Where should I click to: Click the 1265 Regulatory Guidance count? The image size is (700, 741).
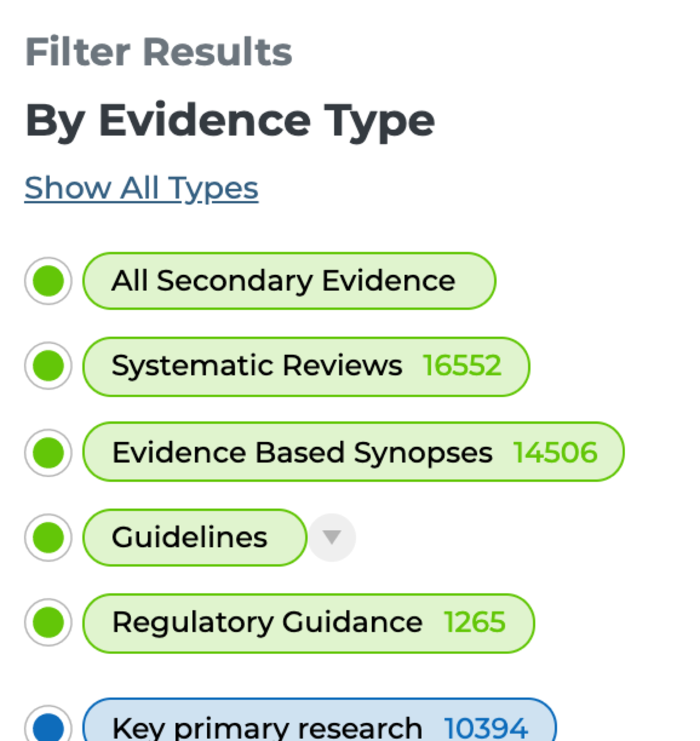coord(475,622)
